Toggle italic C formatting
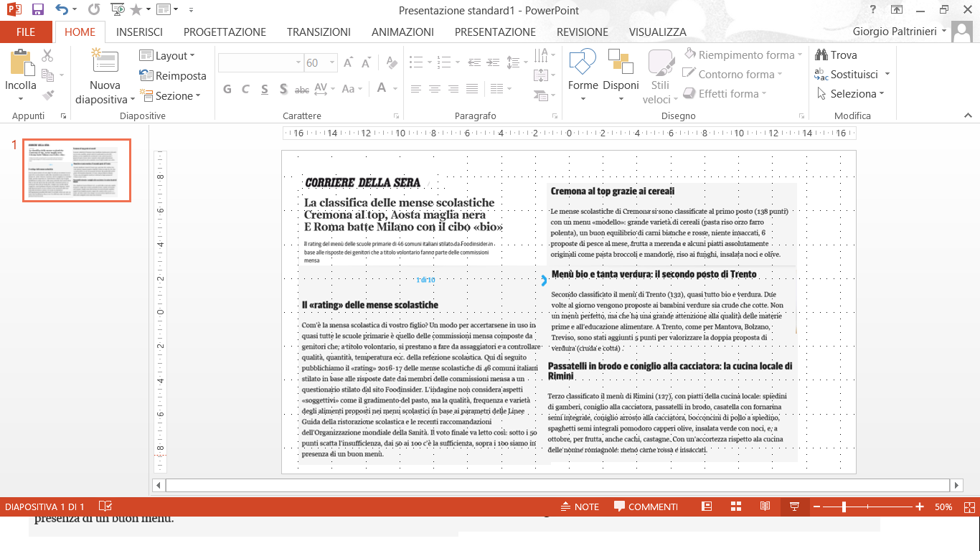This screenshot has height=551, width=980. coord(246,89)
